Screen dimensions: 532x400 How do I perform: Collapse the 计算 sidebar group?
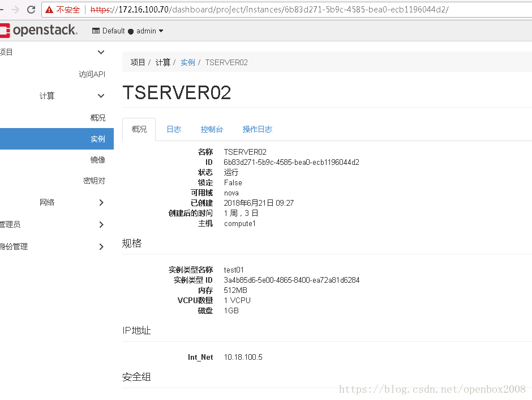coord(101,96)
